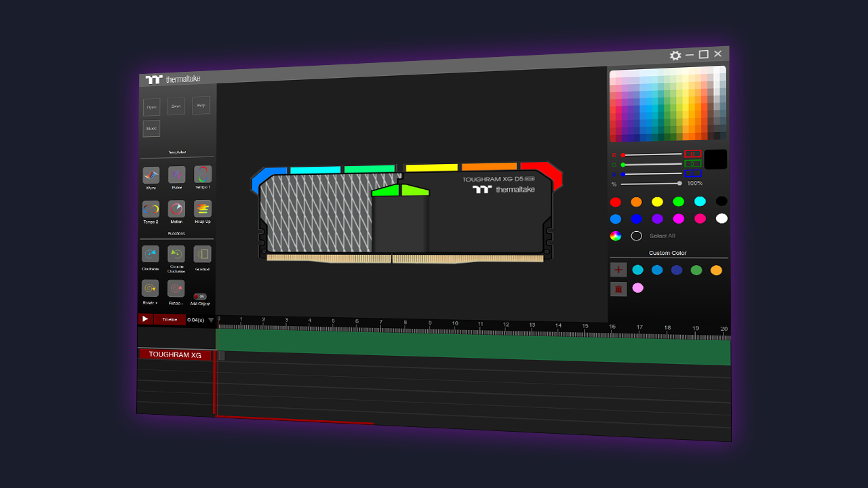
Task: Select the yellow LED segment on RAM
Action: (431, 167)
